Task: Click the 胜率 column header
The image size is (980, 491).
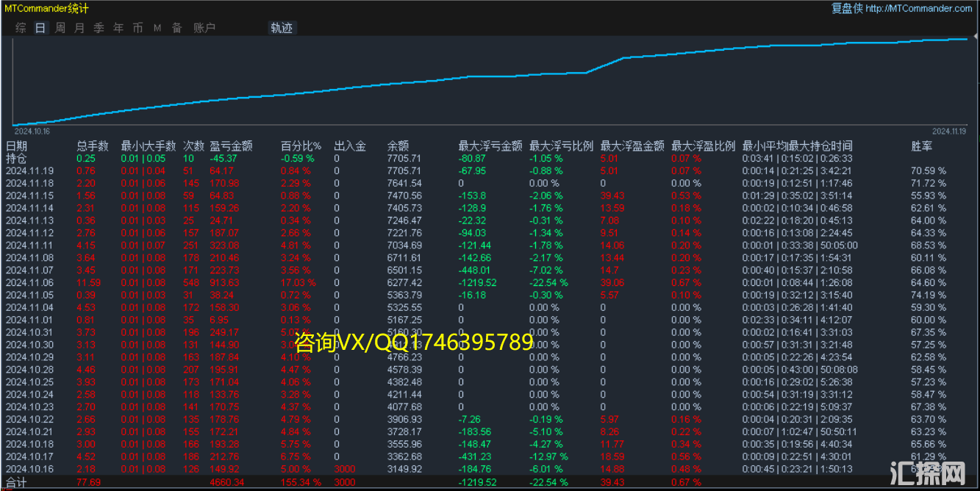Action: pos(921,146)
